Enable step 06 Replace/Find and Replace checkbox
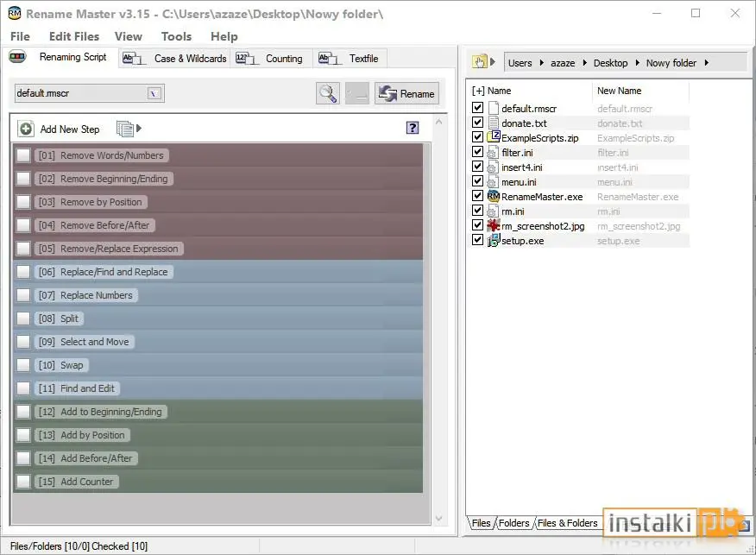756x555 pixels. pos(23,272)
